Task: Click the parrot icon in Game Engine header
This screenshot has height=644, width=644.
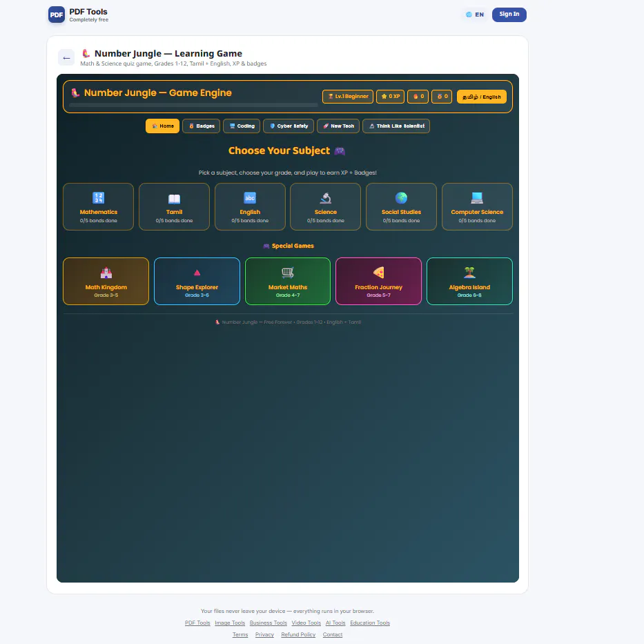Action: coord(75,92)
